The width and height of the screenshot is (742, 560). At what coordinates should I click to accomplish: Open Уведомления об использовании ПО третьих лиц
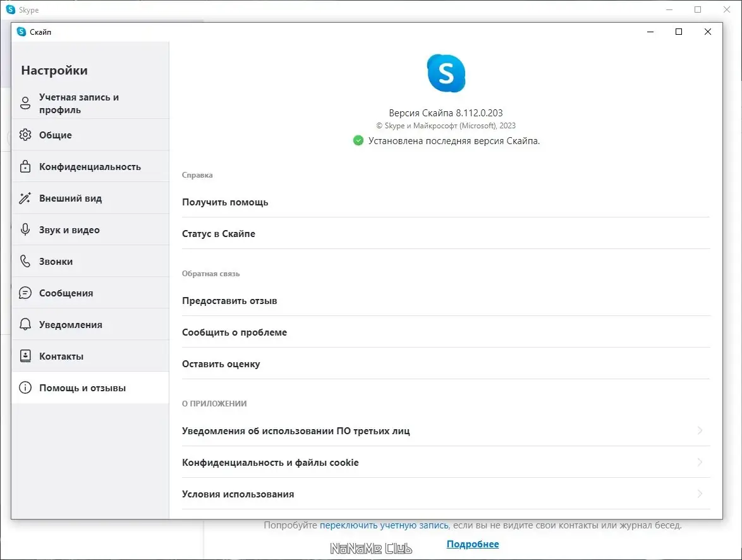[446, 431]
